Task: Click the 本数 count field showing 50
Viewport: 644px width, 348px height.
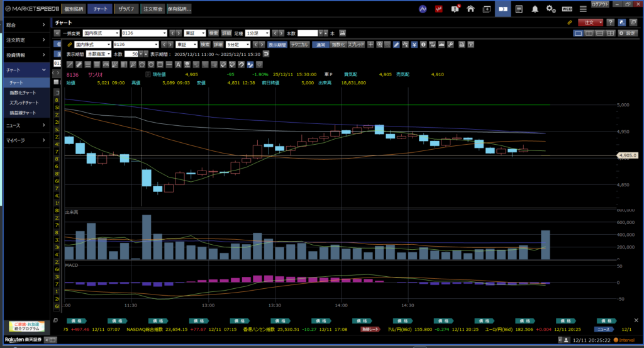Action: pyautogui.click(x=132, y=54)
